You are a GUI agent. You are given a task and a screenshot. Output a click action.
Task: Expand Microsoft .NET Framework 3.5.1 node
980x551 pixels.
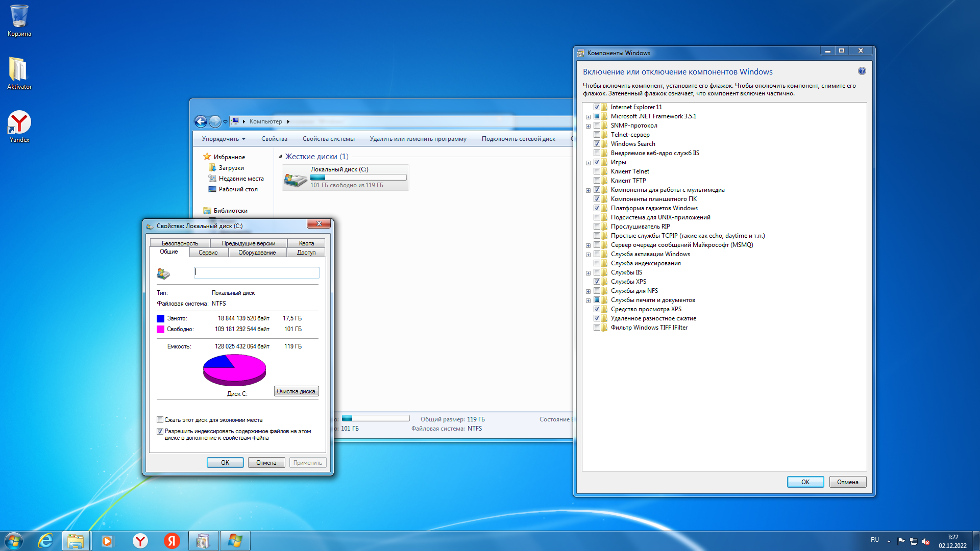click(x=588, y=117)
